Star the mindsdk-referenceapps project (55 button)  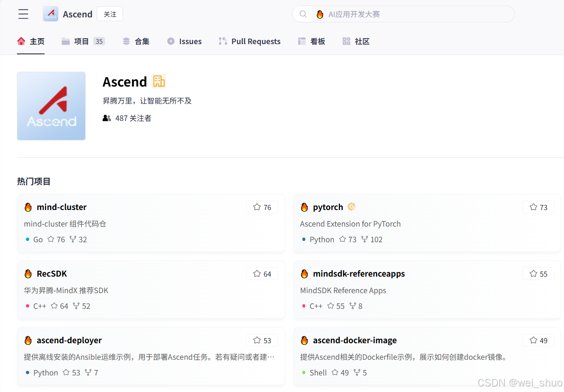[539, 274]
